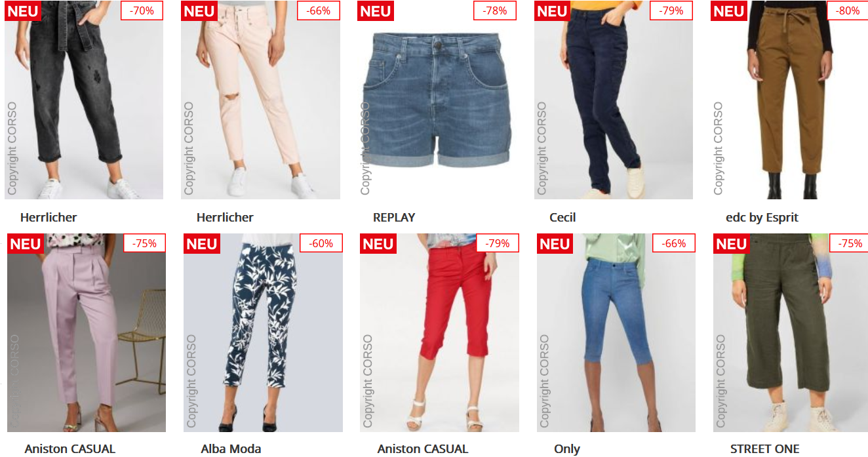Click the NEU badge on REPLAY shorts

[376, 10]
